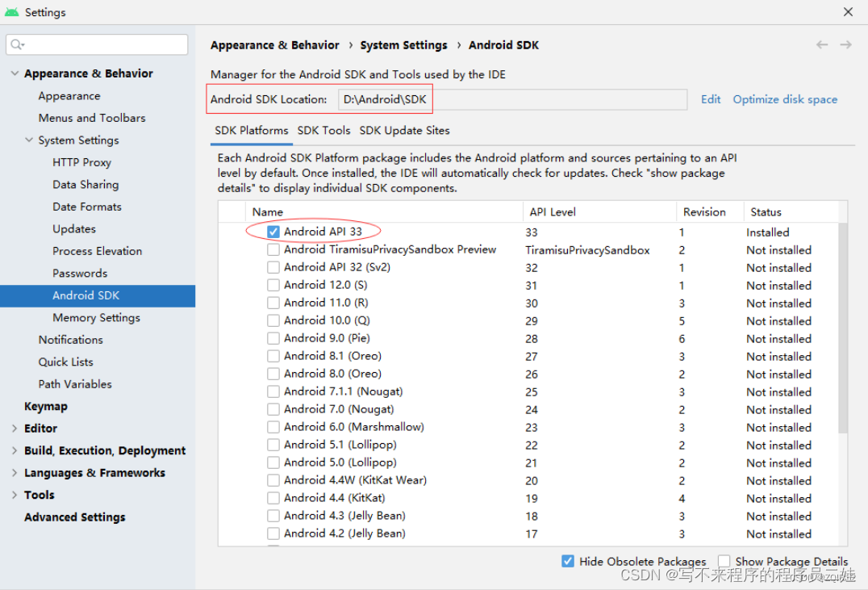The image size is (868, 590).
Task: Click the search magnifier icon in settings search
Action: [x=17, y=44]
